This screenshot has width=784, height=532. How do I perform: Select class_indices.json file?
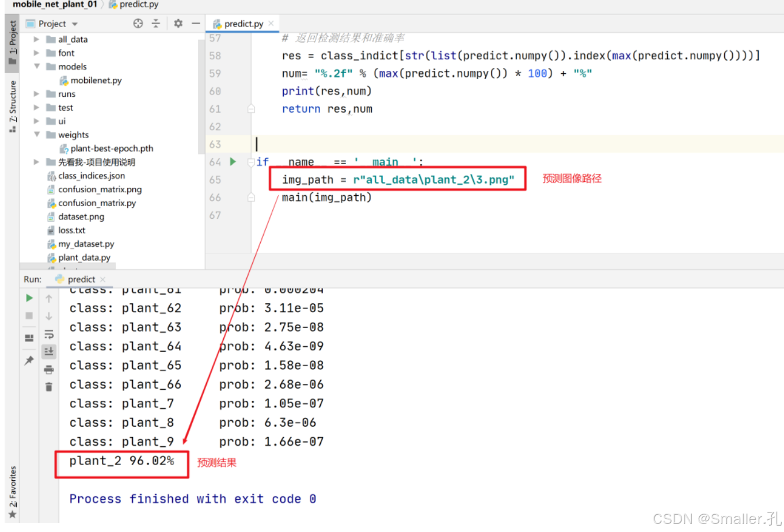(86, 176)
